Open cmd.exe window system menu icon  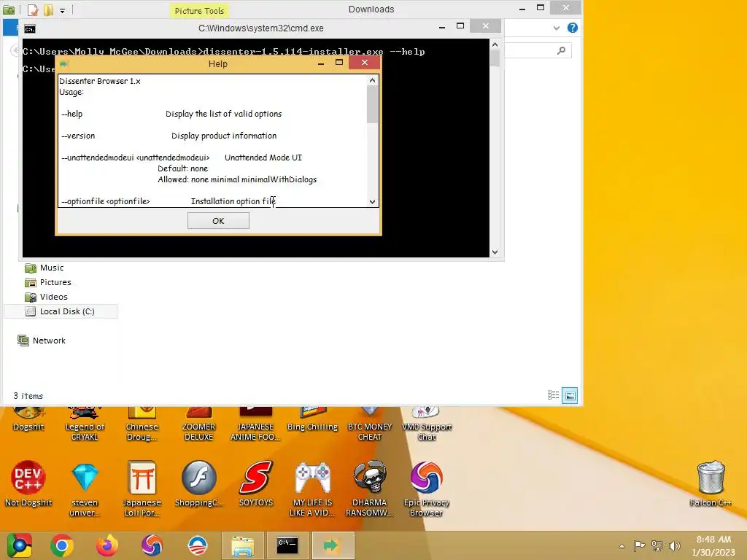click(30, 28)
